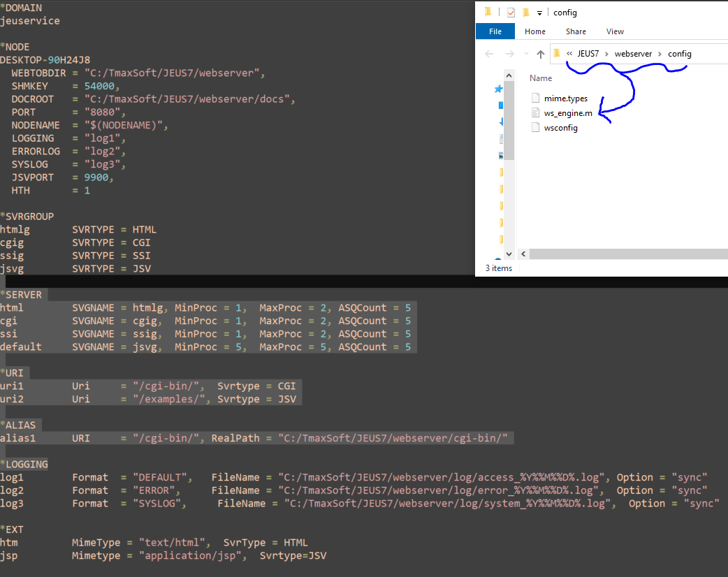The width and height of the screenshot is (728, 577).
Task: Click the *URI section heading
Action: 12,373
